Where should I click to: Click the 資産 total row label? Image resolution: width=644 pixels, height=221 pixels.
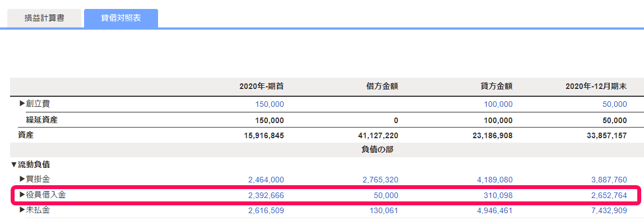pyautogui.click(x=25, y=135)
